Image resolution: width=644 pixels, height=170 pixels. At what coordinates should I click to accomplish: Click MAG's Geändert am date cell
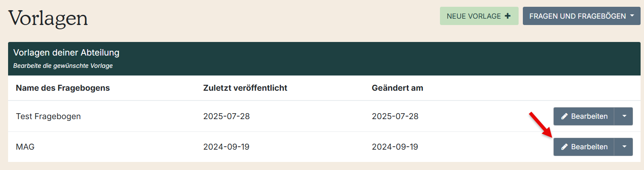click(x=395, y=147)
